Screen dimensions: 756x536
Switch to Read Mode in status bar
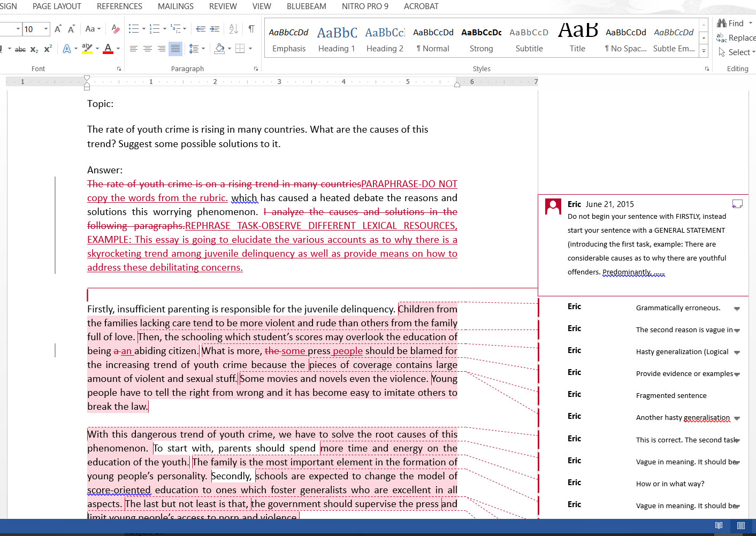[x=719, y=525]
